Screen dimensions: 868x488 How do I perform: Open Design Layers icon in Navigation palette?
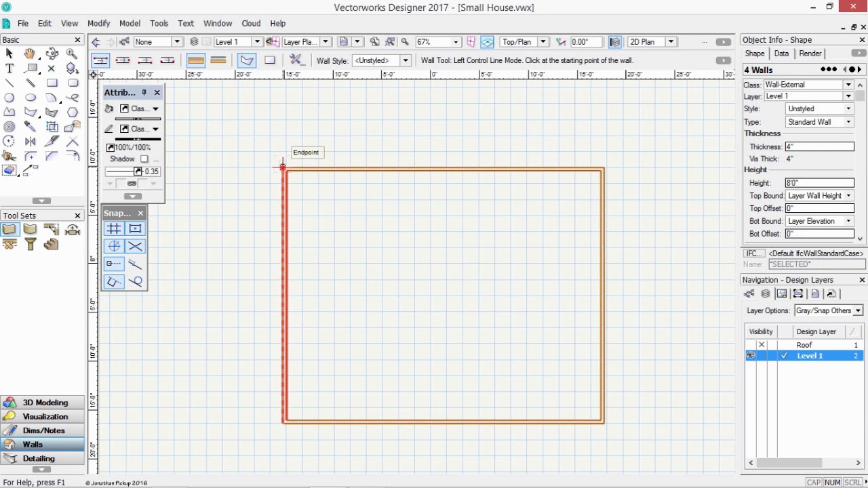point(765,293)
